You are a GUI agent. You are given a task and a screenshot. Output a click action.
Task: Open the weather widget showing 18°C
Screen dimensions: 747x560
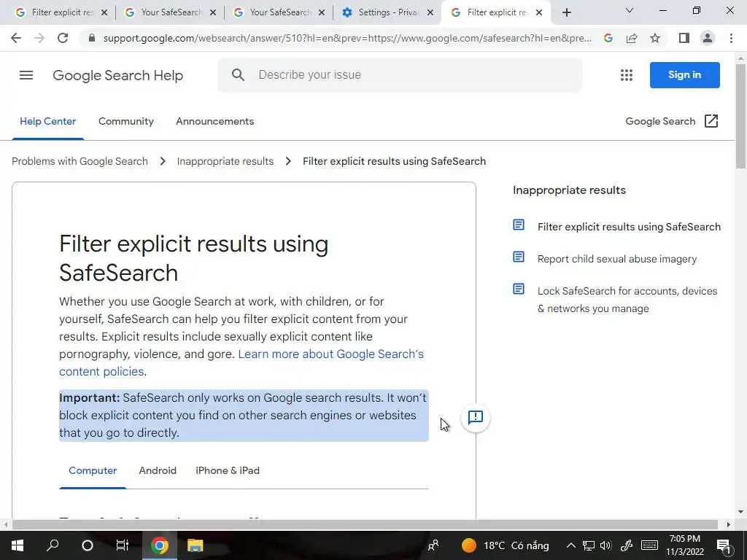pyautogui.click(x=505, y=545)
